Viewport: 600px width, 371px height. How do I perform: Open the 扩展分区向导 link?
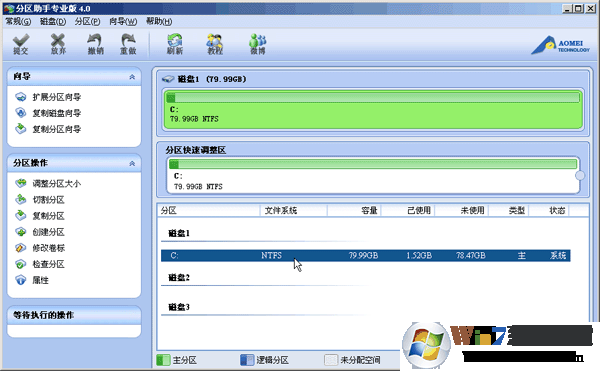point(57,97)
